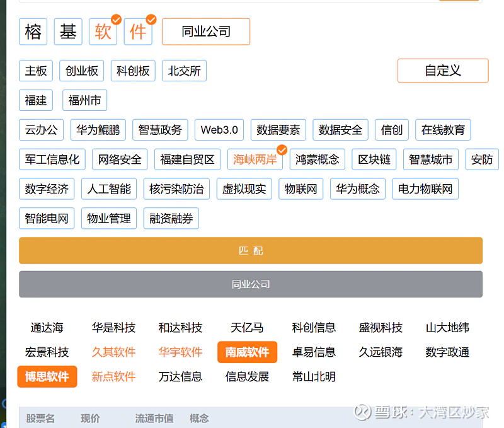Open peer company 华是科技
The height and width of the screenshot is (428, 504).
pyautogui.click(x=114, y=328)
